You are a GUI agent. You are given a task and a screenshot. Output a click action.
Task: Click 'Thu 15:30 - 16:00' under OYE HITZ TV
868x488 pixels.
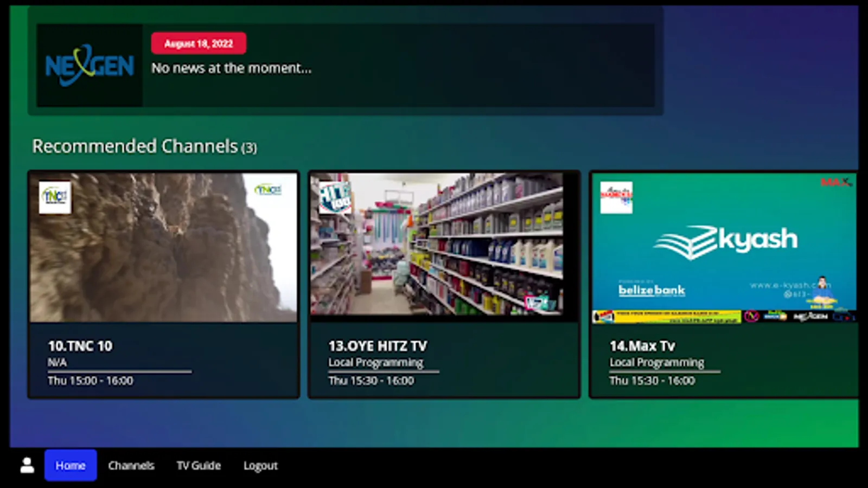point(371,381)
